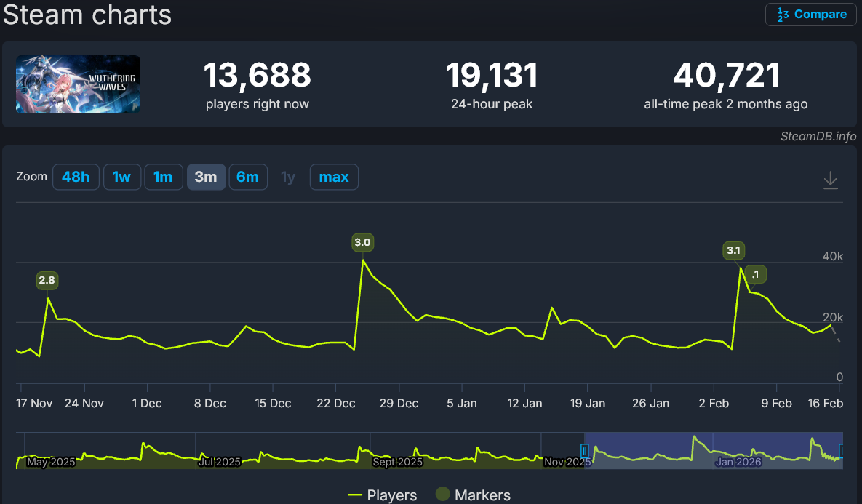Screen dimensions: 862x504
Task: Select the 13,688 players right now figure
Action: pos(258,76)
